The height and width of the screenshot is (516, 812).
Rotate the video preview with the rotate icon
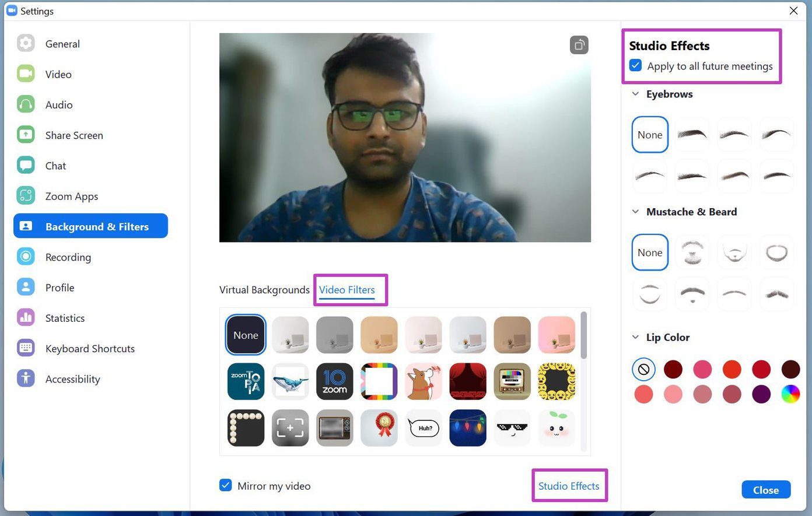click(x=579, y=45)
